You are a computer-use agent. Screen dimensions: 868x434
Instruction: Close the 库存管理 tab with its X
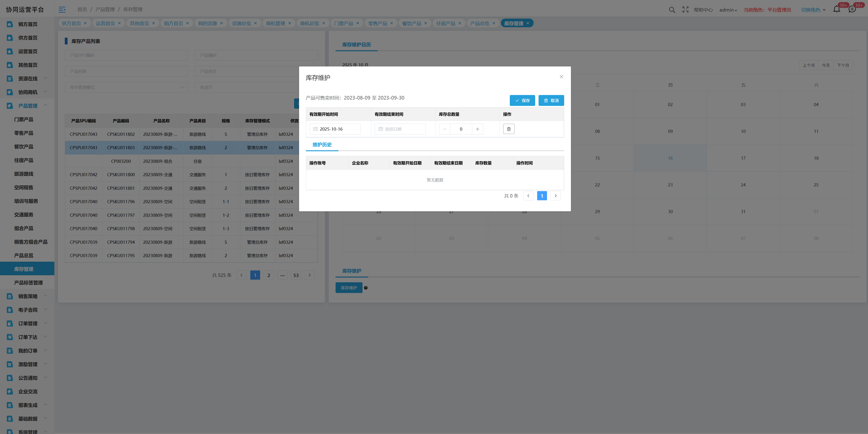[528, 23]
